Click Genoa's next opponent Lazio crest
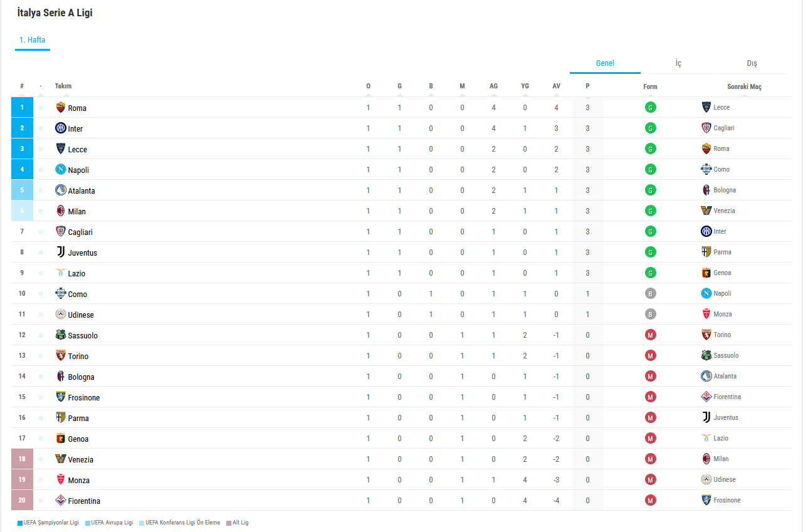Image resolution: width=803 pixels, height=532 pixels. [706, 438]
